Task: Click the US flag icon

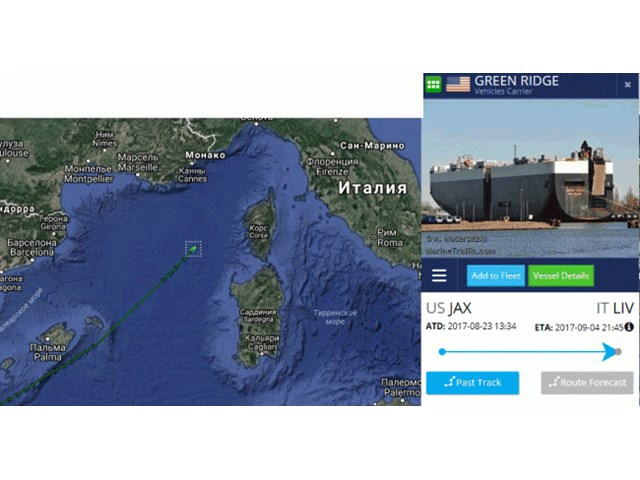Action: (458, 84)
